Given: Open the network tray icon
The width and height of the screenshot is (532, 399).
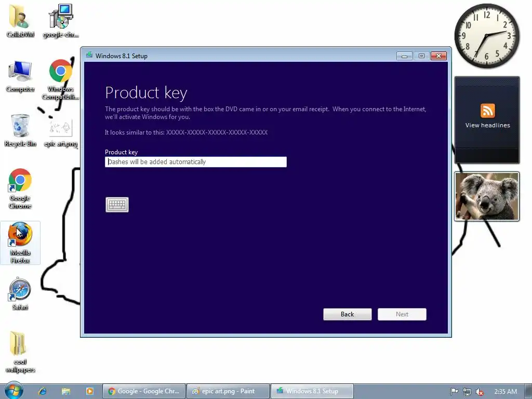Looking at the screenshot, I should pos(467,392).
